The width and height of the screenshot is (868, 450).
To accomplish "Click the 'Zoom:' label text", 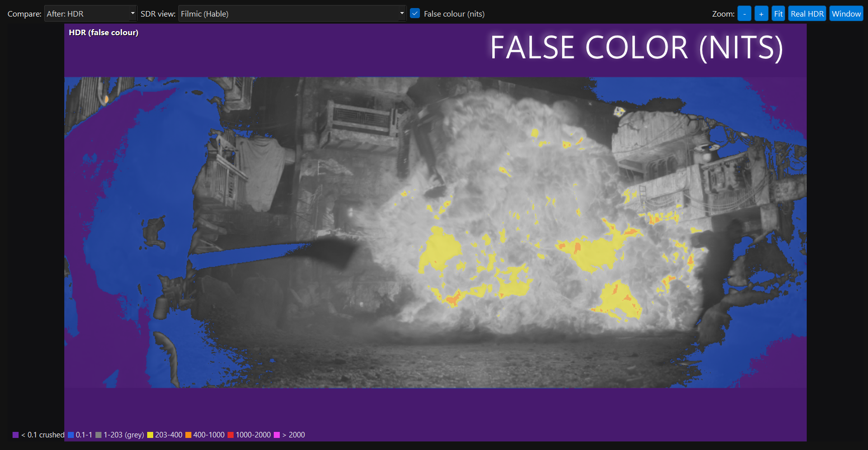I will [723, 14].
